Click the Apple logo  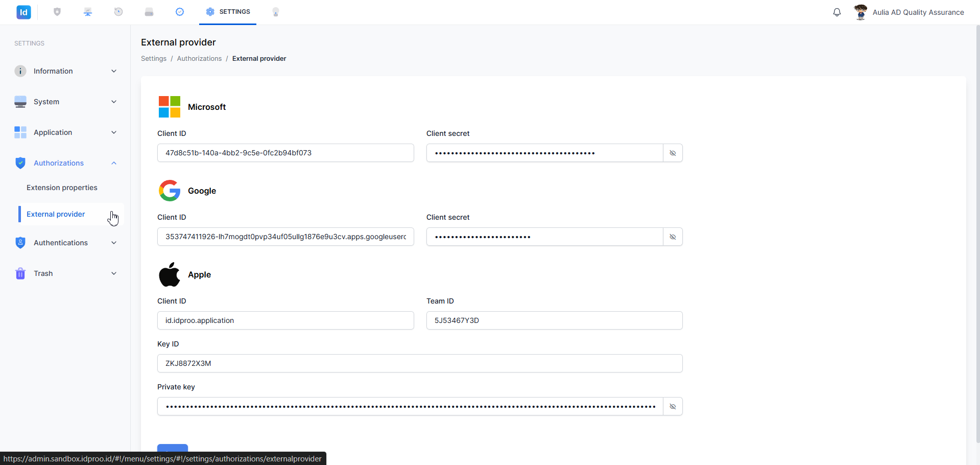[170, 274]
